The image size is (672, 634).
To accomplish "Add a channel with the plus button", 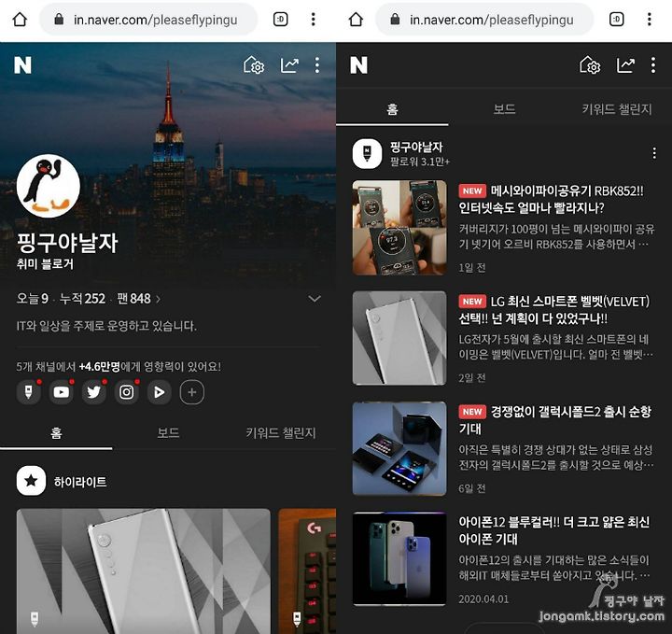I will pyautogui.click(x=192, y=392).
